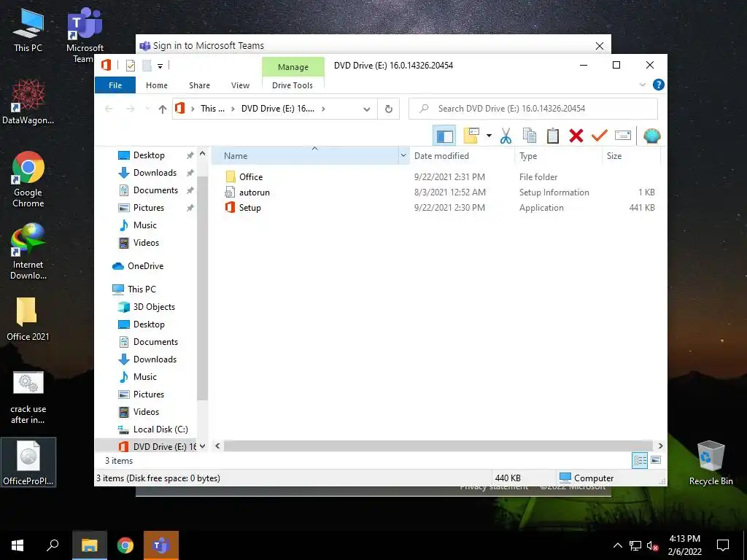Switch to Details view layout icon
Viewport: 747px width, 560px height.
[640, 460]
